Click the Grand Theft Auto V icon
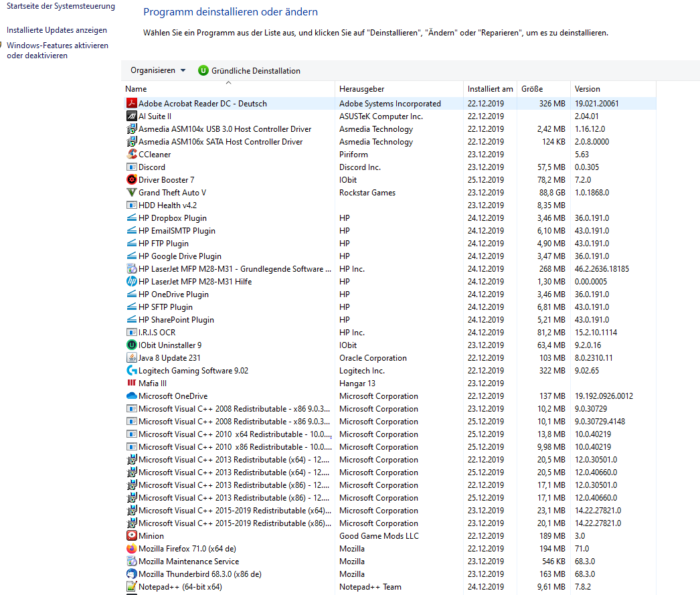 pos(131,192)
